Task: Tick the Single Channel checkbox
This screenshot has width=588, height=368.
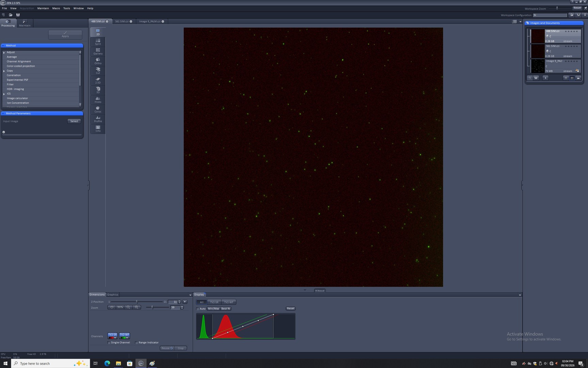Action: click(x=109, y=343)
